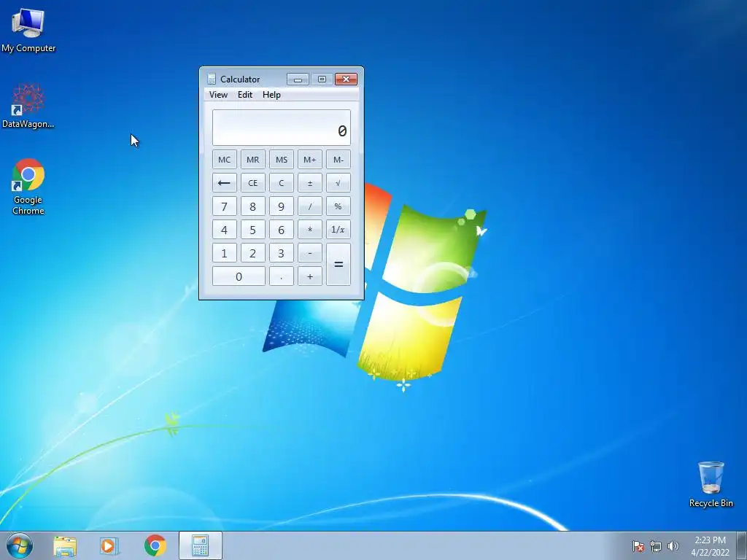Click the square root button

pos(338,183)
